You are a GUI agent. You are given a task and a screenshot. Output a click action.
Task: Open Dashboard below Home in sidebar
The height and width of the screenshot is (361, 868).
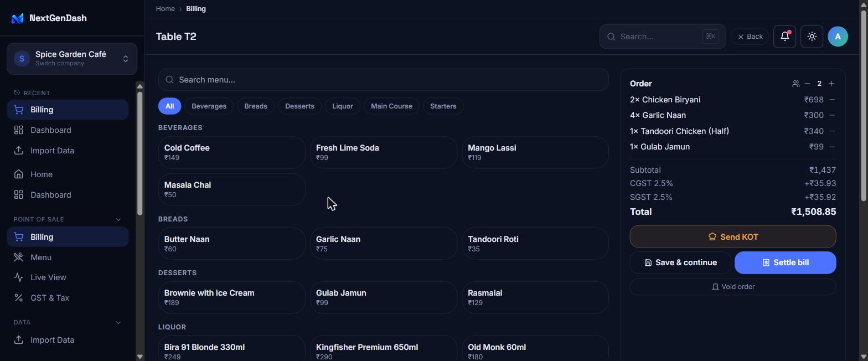coord(68,195)
